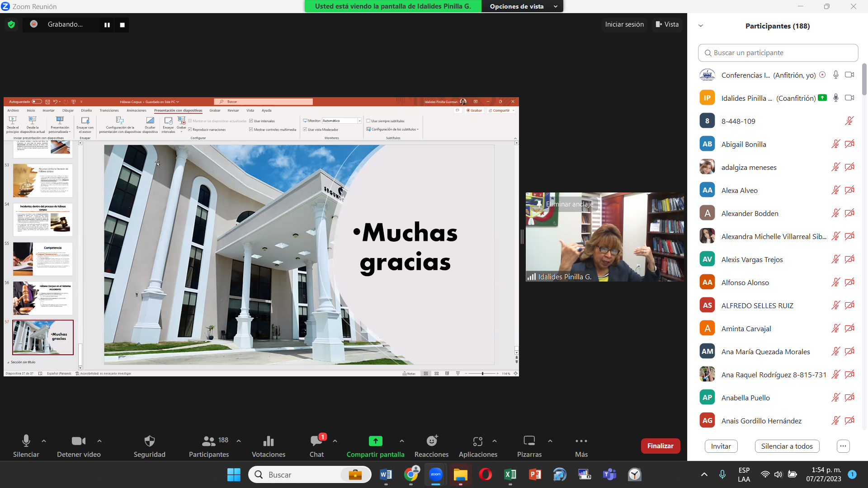The width and height of the screenshot is (868, 488).
Task: Toggle camera icon of Idalides Pinilla
Action: [x=849, y=98]
